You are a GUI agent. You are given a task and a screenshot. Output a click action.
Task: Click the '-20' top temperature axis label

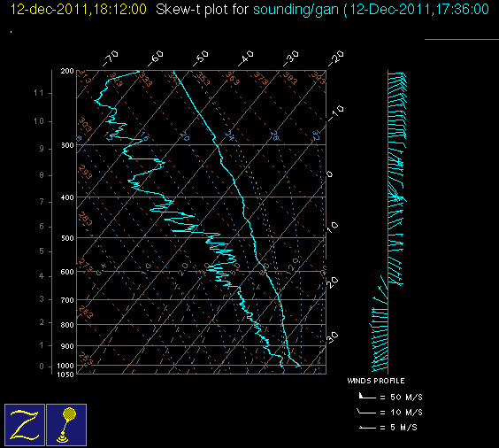[336, 58]
